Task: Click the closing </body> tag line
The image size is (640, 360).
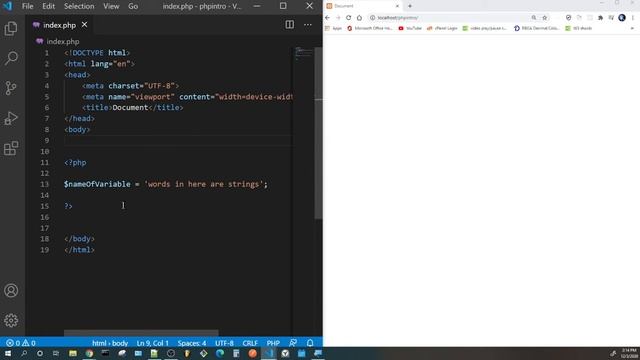Action: click(79, 239)
